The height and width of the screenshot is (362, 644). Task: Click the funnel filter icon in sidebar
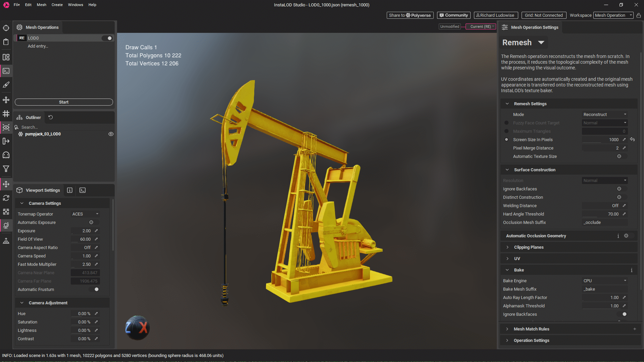[6, 169]
